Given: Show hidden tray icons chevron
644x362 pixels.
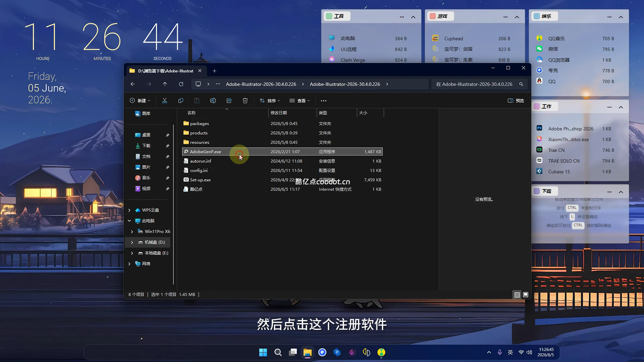Looking at the screenshot, I should 489,352.
